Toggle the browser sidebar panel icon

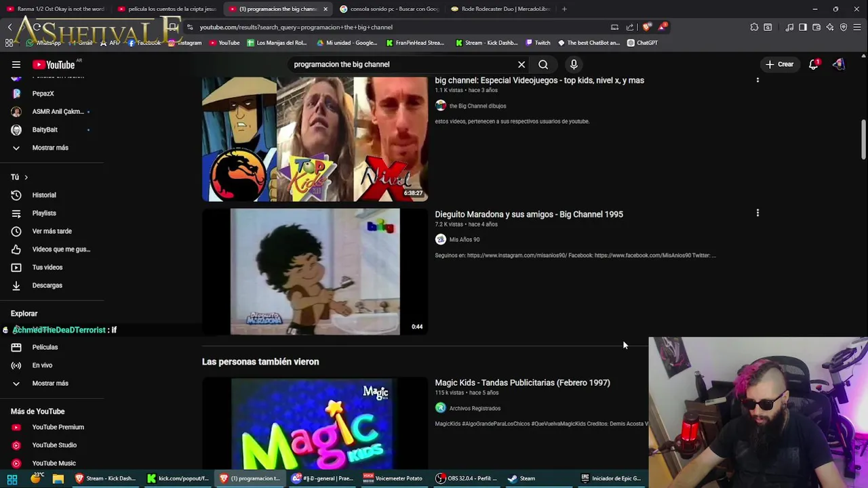(803, 27)
